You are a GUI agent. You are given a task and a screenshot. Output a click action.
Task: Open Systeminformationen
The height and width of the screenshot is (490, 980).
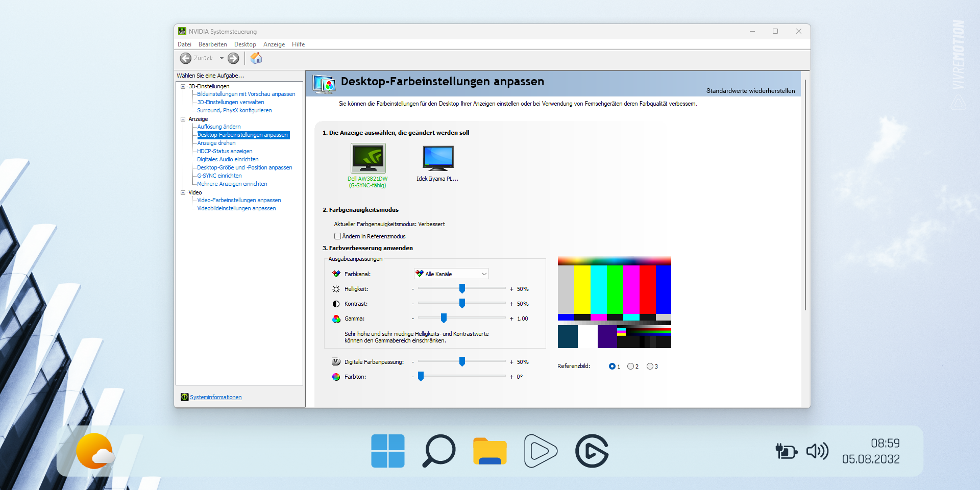tap(215, 397)
